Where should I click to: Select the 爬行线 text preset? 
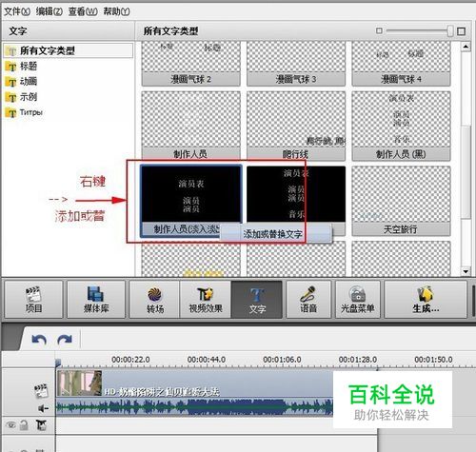coord(296,126)
